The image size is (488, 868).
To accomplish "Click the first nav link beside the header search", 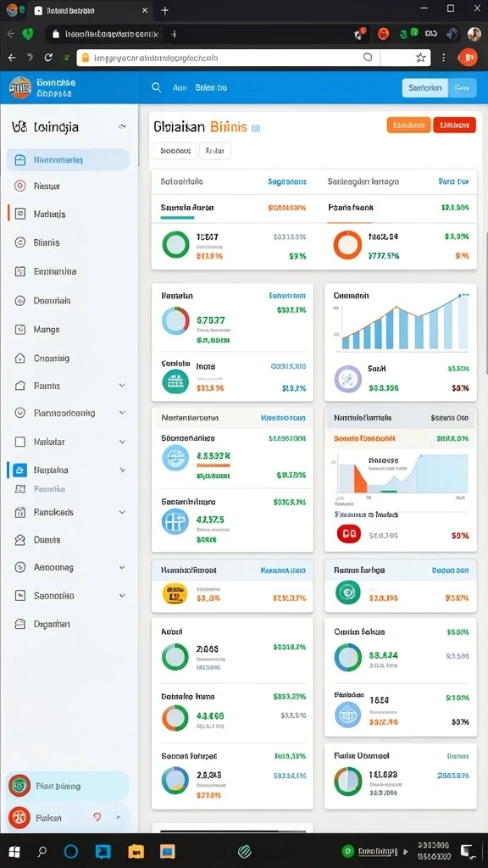I will coord(180,87).
